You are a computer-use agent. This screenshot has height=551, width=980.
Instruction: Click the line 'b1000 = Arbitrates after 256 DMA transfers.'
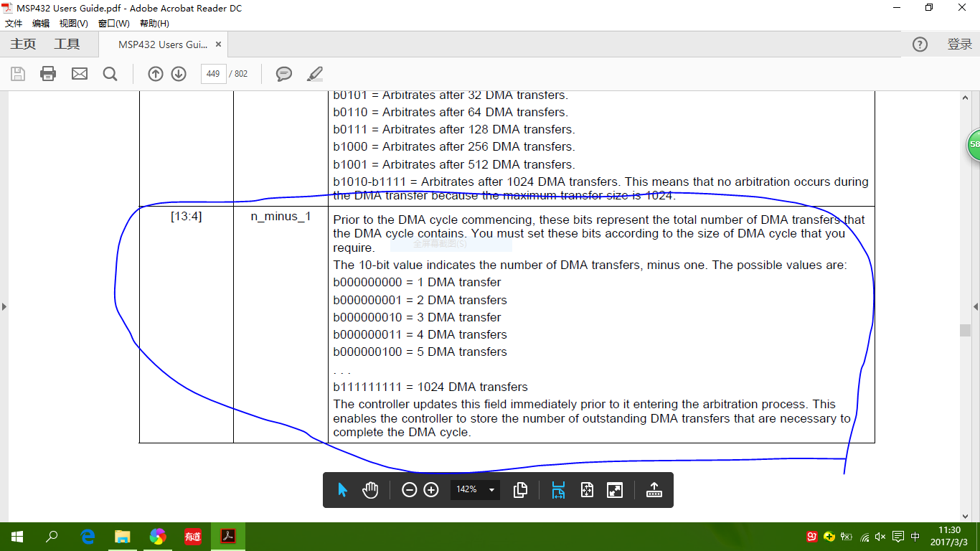(x=454, y=146)
